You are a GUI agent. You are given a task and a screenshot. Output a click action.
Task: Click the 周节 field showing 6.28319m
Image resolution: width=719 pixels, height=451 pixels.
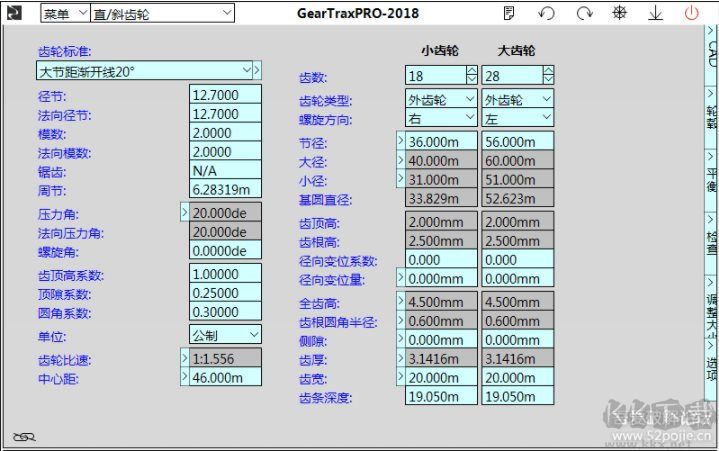tap(225, 189)
